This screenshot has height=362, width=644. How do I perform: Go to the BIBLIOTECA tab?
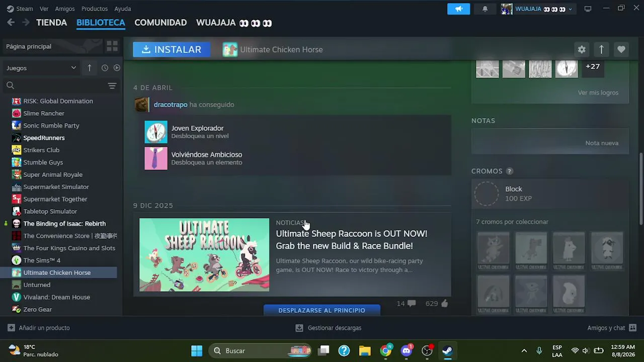[x=101, y=23]
